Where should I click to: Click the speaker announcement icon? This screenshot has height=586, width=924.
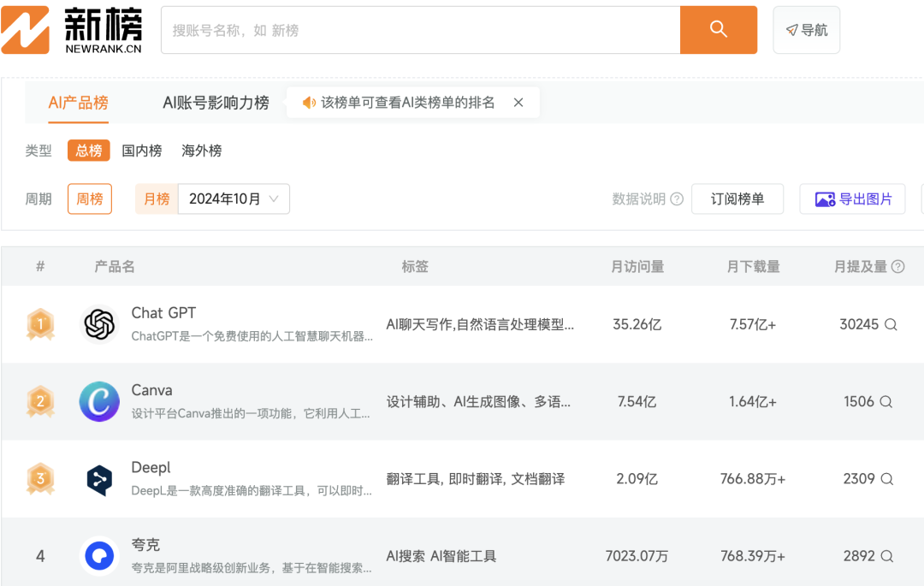point(309,103)
